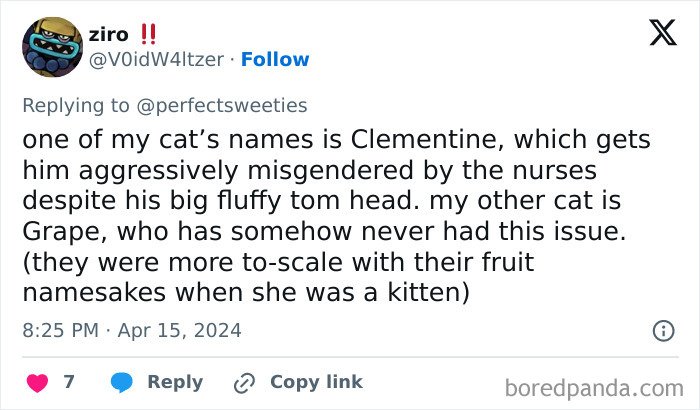Image resolution: width=700 pixels, height=410 pixels.
Task: Click the display name "ziro"
Action: (x=108, y=34)
